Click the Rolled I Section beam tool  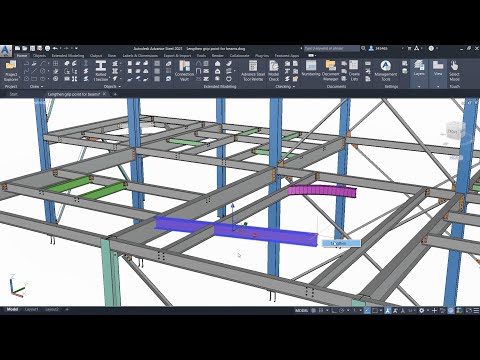pos(101,71)
